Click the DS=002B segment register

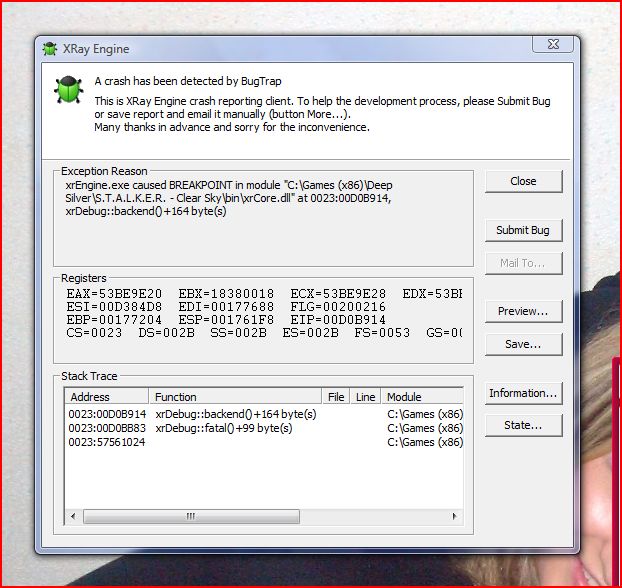tap(166, 333)
